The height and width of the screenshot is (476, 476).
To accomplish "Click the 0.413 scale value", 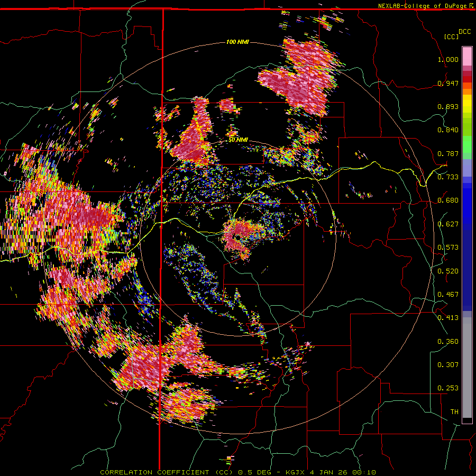I will 448,318.
